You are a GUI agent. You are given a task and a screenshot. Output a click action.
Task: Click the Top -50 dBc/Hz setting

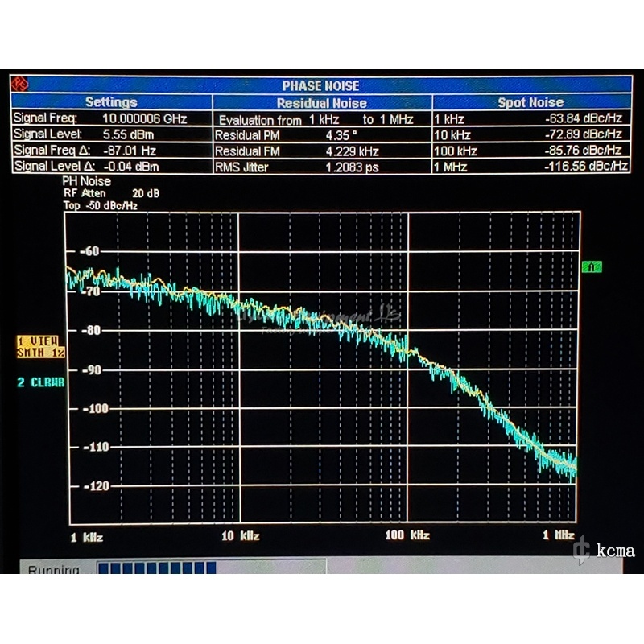coord(101,205)
